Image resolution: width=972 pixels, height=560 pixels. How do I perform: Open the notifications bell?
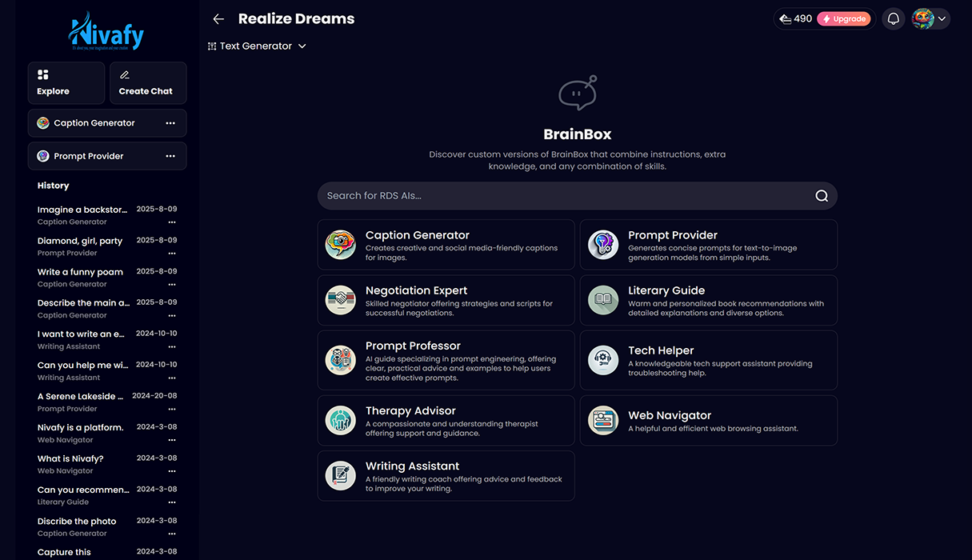tap(894, 18)
